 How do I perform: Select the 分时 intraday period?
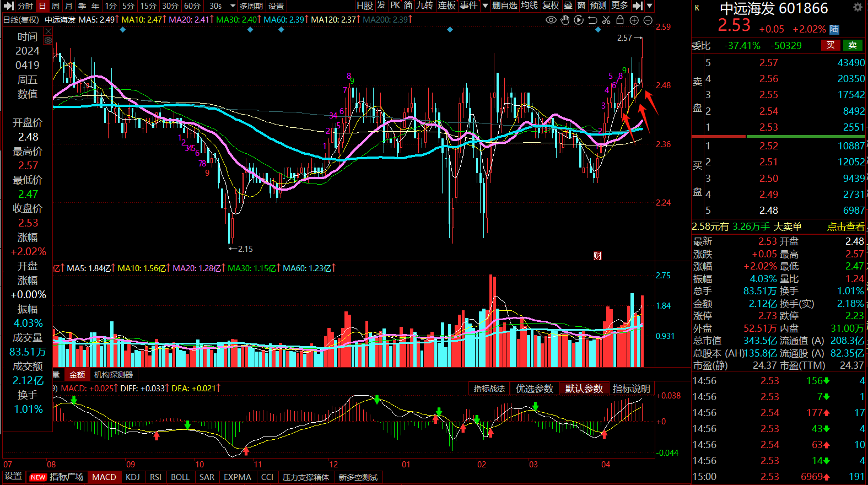(25, 6)
